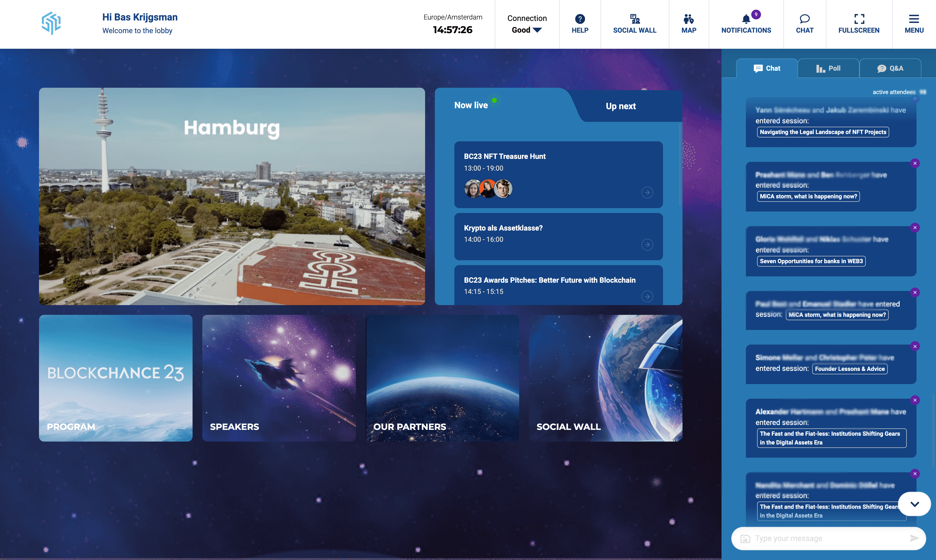Click the Type your message field

pos(829,539)
